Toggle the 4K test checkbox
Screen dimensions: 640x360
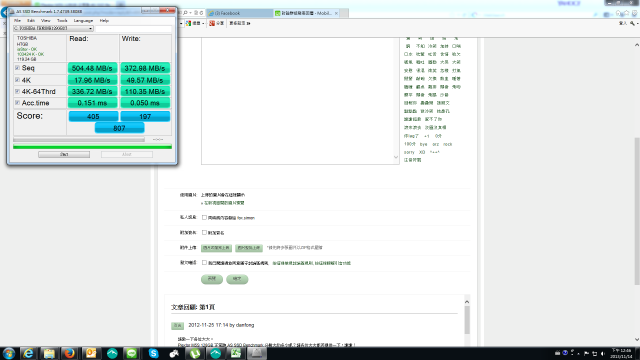click(17, 80)
